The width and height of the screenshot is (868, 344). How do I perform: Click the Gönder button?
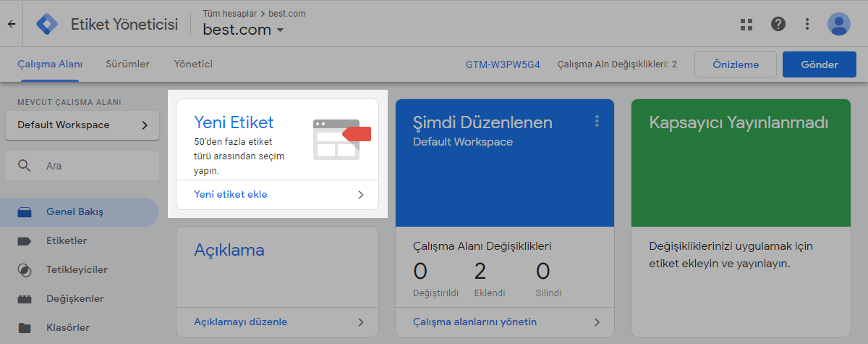(x=819, y=64)
